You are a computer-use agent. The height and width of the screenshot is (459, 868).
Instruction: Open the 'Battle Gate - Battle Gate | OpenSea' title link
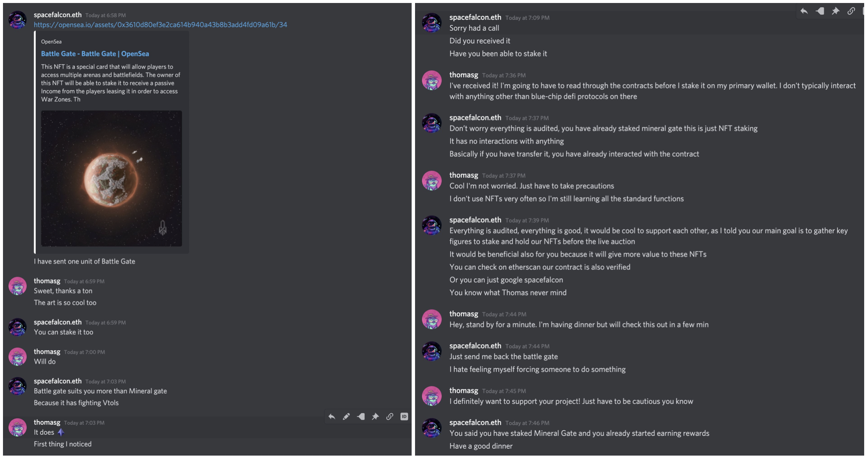(95, 54)
